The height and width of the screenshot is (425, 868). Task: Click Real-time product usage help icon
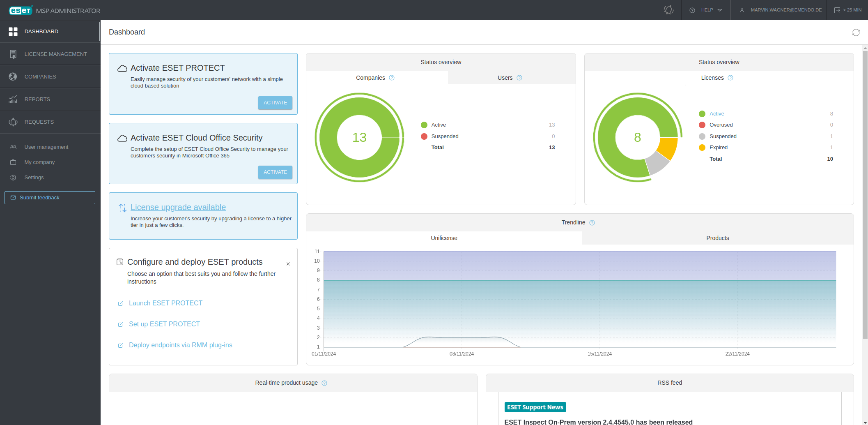tap(324, 383)
